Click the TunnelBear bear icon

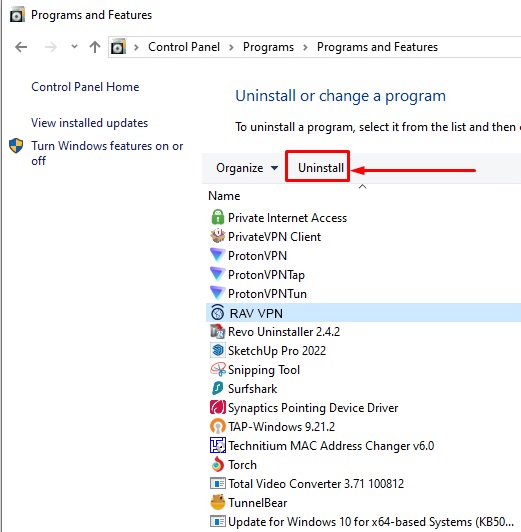pyautogui.click(x=217, y=502)
